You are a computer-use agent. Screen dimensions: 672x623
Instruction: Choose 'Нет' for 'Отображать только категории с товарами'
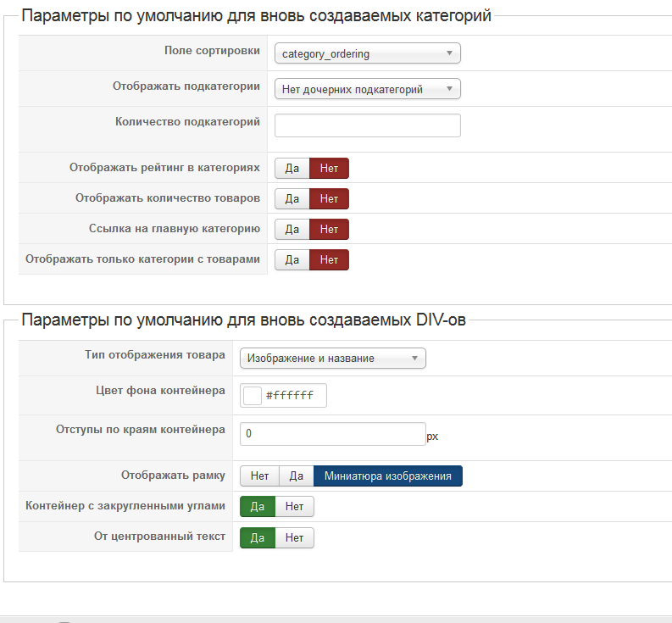coord(329,260)
